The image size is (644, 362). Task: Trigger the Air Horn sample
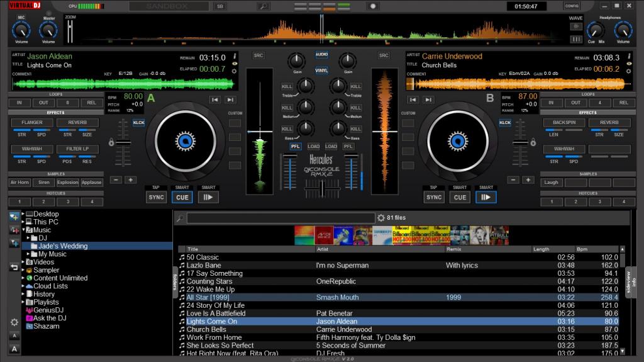[x=19, y=182]
